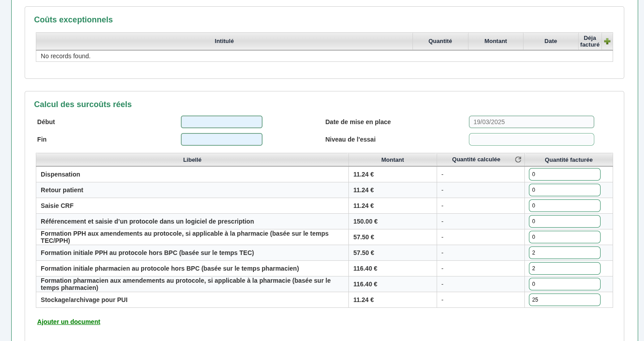
Task: Click the Niveau de l'essai field
Action: (531, 139)
